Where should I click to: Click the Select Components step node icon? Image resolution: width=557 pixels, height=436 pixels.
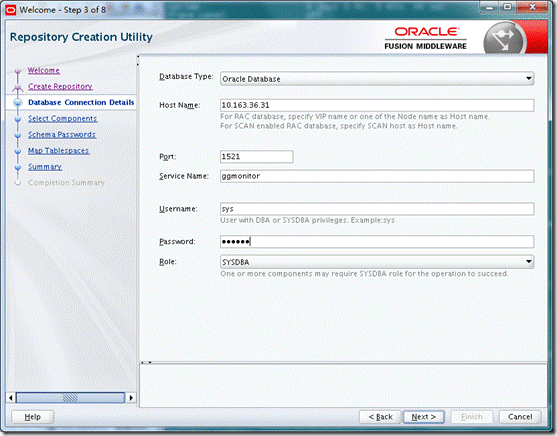click(x=18, y=119)
